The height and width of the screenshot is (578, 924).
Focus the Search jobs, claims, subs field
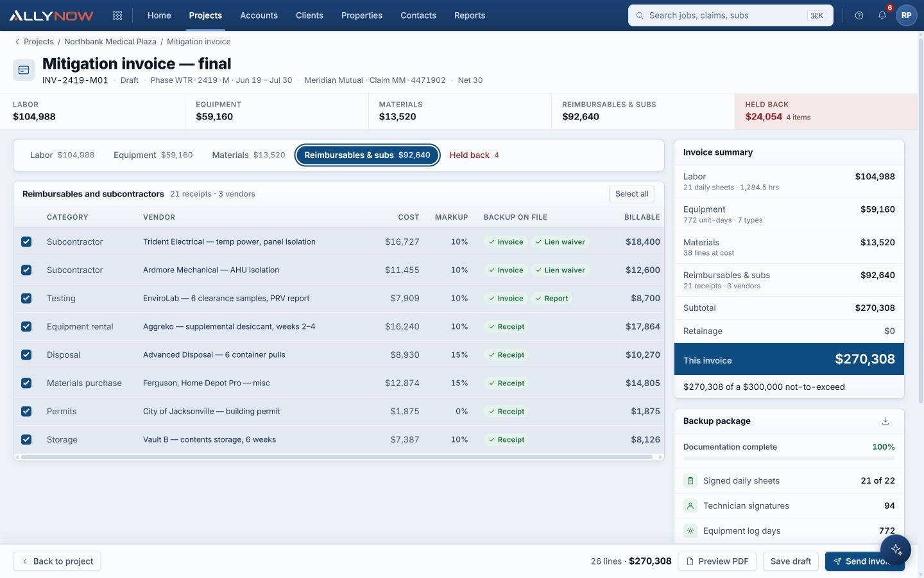(x=731, y=15)
